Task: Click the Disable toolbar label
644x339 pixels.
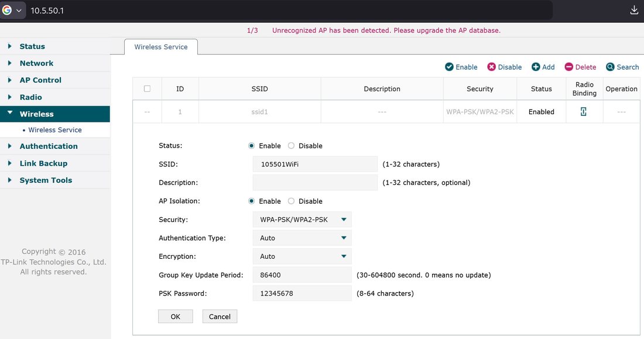Action: coord(510,67)
